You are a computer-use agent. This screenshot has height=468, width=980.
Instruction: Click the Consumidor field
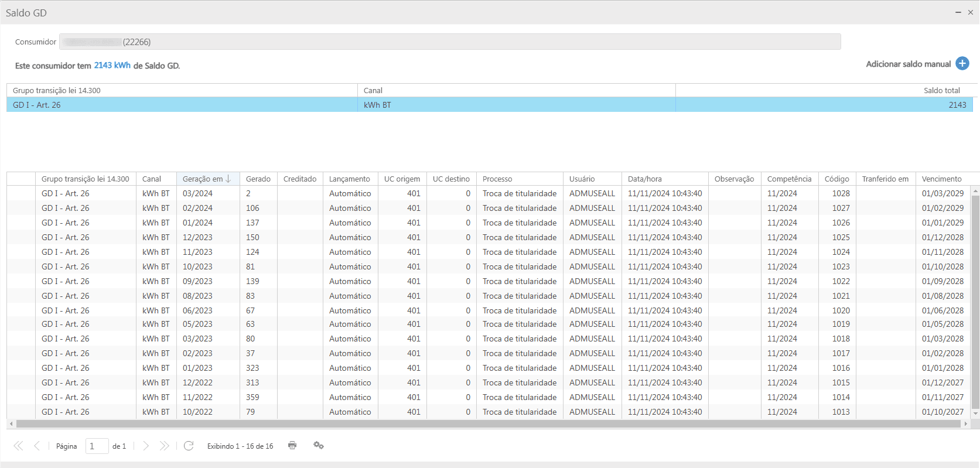[x=449, y=42]
